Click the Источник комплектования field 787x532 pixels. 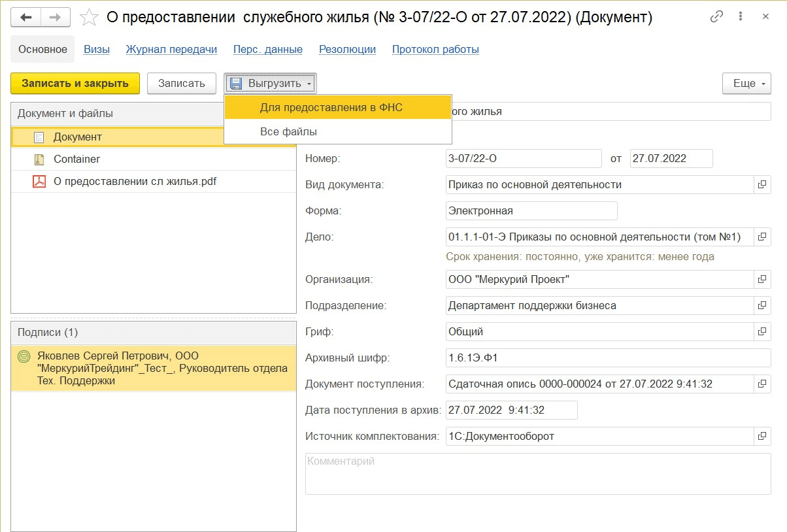(600, 437)
